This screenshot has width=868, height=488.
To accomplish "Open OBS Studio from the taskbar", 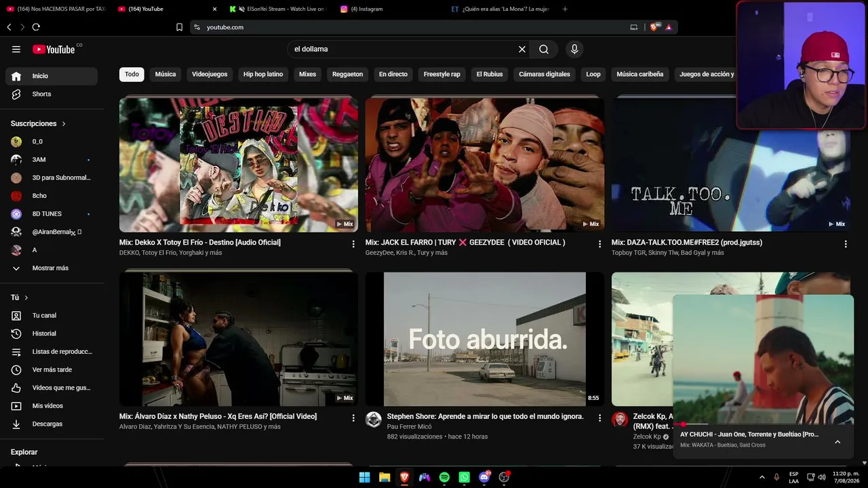I will click(x=504, y=477).
